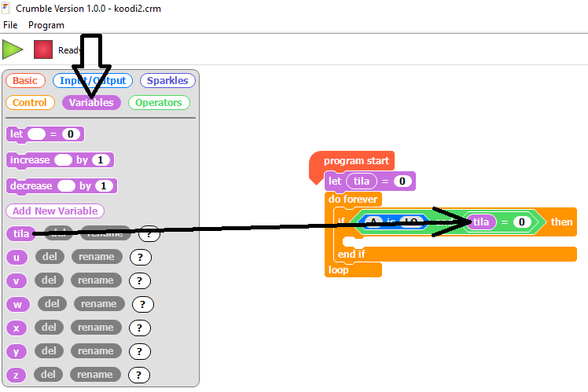This screenshot has height=392, width=588.
Task: Open the Control blocks category
Action: point(30,102)
